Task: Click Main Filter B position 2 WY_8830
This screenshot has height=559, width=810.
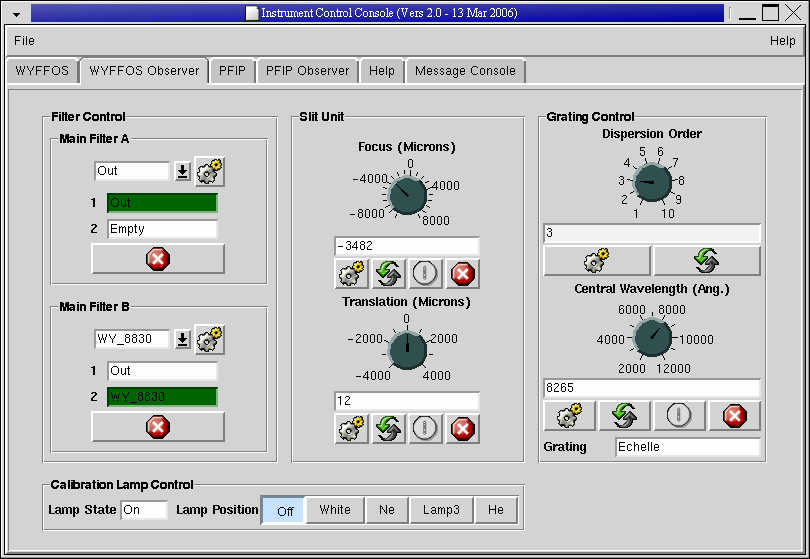Action: point(162,397)
